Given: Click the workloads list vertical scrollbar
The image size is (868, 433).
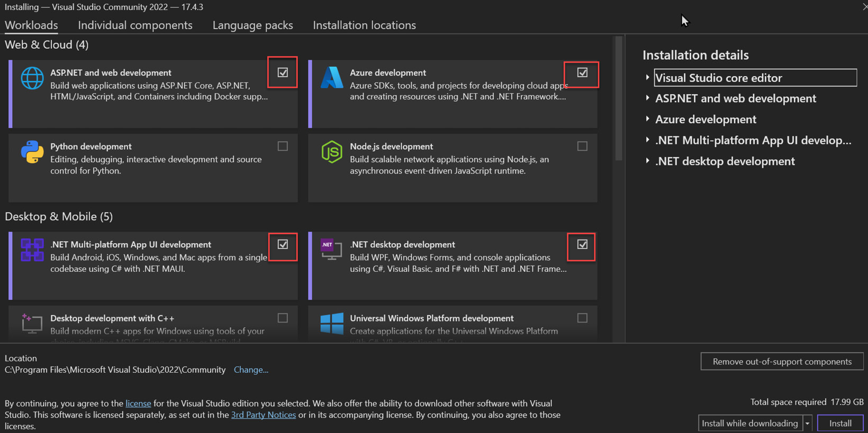Looking at the screenshot, I should [618, 98].
